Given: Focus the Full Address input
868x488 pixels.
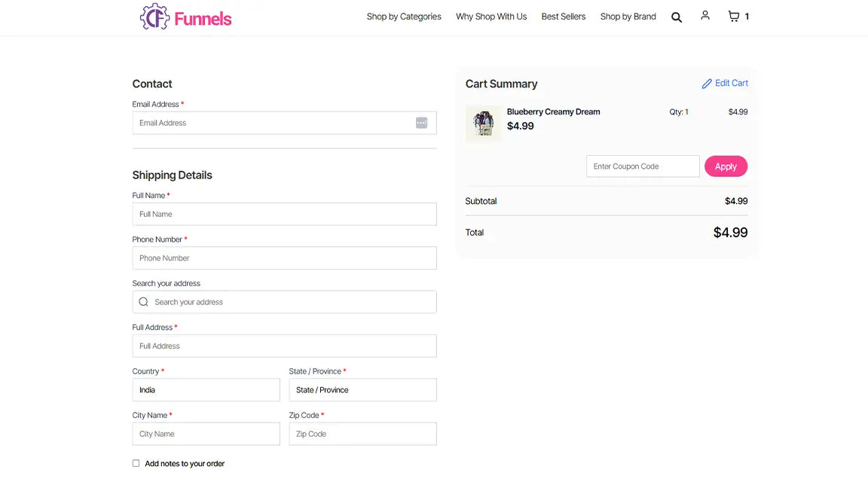Looking at the screenshot, I should click(x=284, y=346).
